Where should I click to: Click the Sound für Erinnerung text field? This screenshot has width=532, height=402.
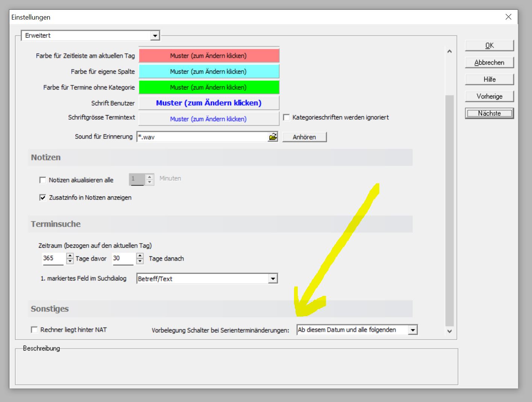tap(202, 137)
